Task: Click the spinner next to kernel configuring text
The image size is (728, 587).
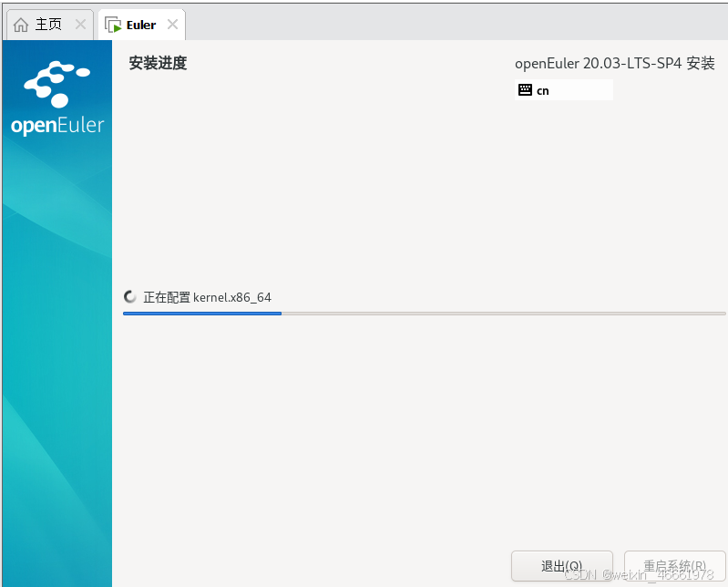Action: point(130,297)
